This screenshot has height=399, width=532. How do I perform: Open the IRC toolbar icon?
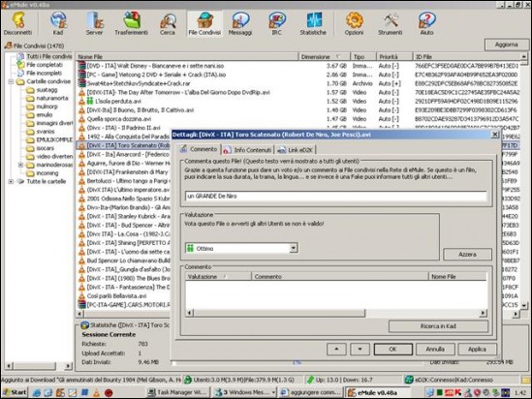(276, 23)
